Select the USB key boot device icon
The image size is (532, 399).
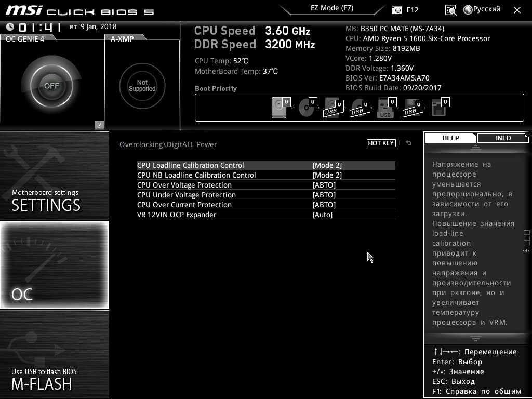click(x=387, y=108)
